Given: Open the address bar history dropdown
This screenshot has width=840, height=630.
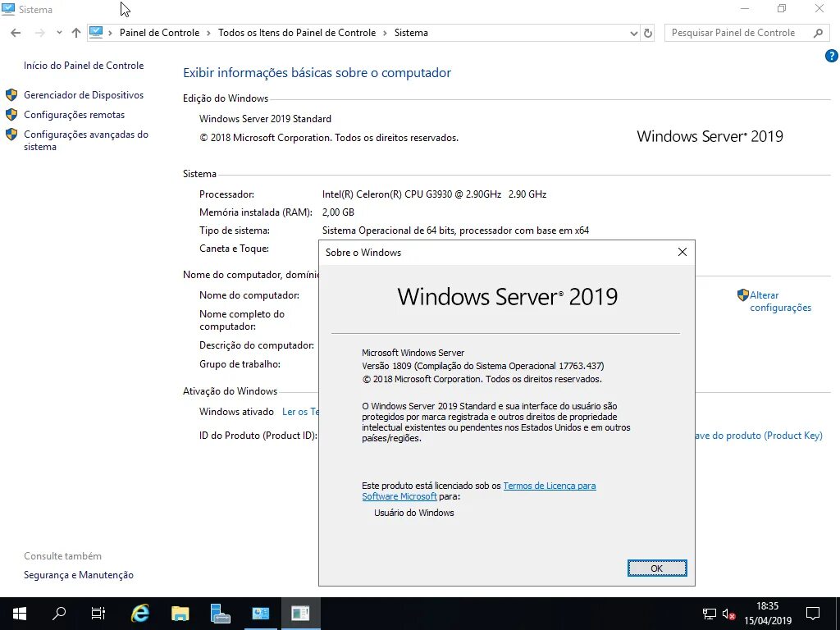Looking at the screenshot, I should [x=634, y=33].
